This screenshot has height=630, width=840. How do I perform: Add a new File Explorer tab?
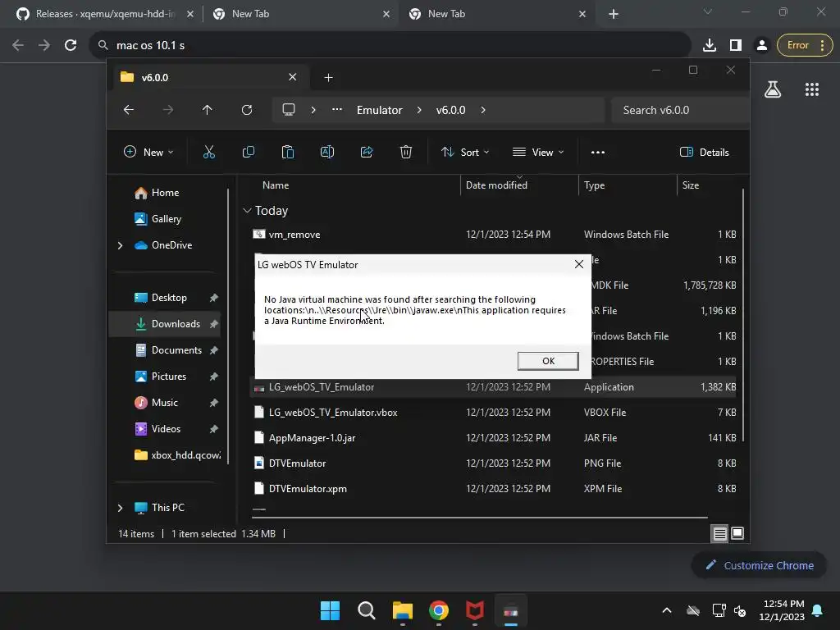[328, 78]
